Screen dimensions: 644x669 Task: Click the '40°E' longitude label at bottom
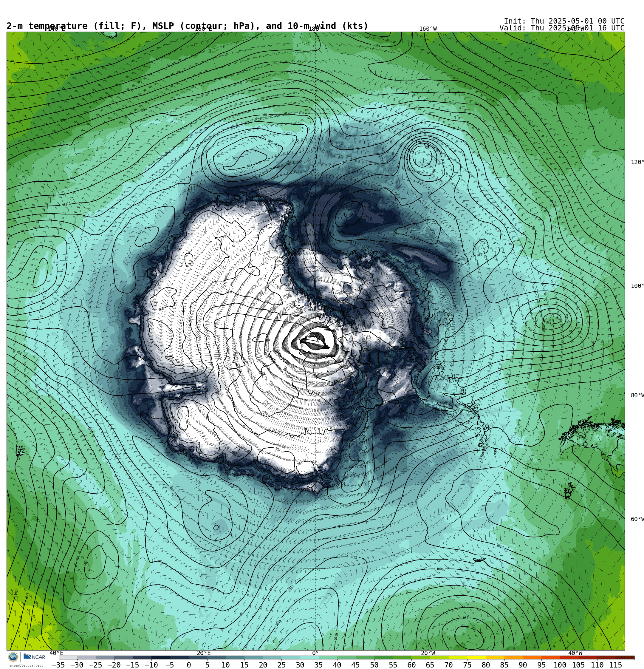click(x=56, y=653)
